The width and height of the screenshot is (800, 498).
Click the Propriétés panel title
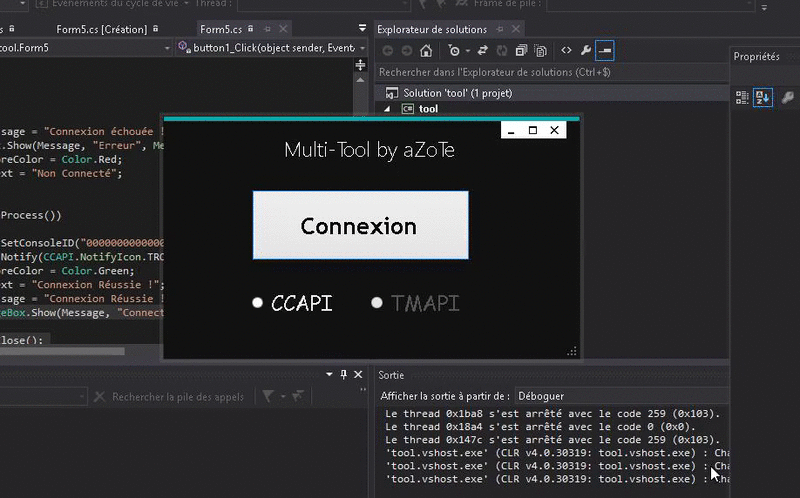pyautogui.click(x=756, y=57)
